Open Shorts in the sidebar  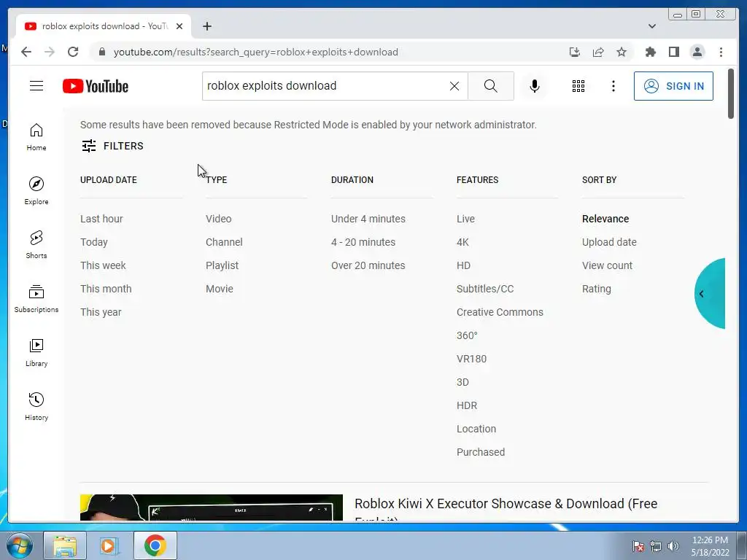36,245
